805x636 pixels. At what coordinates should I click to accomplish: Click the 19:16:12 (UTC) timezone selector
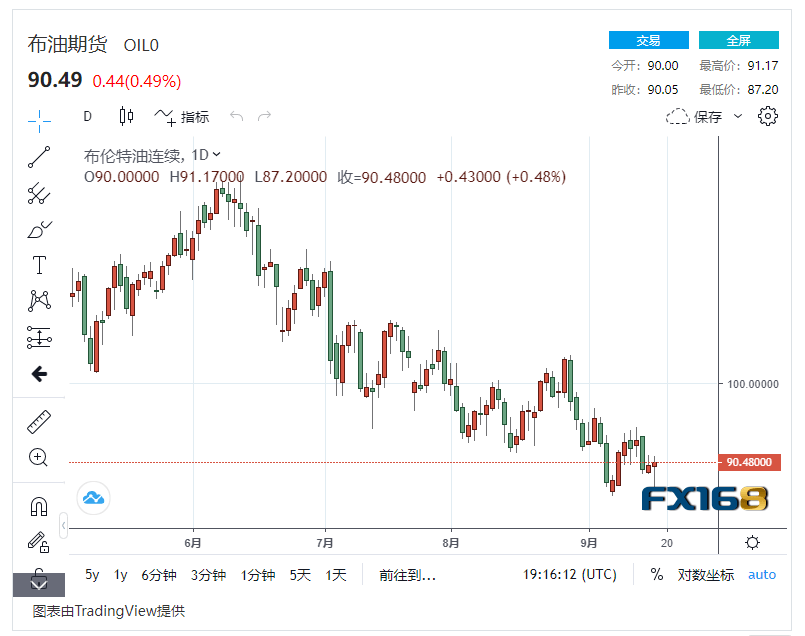point(569,574)
